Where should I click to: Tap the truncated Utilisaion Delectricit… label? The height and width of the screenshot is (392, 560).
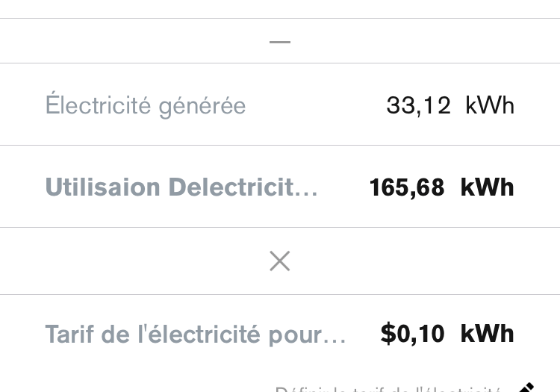181,187
